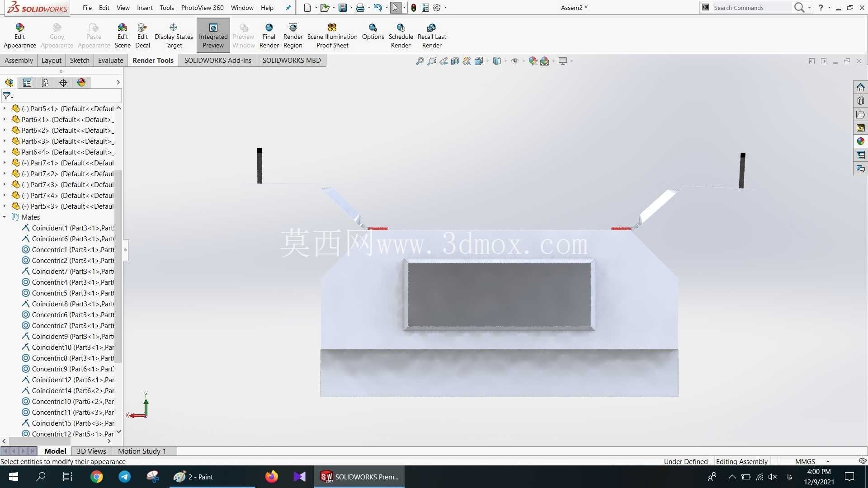868x488 pixels.
Task: Open the 3D Views tab
Action: 91,451
